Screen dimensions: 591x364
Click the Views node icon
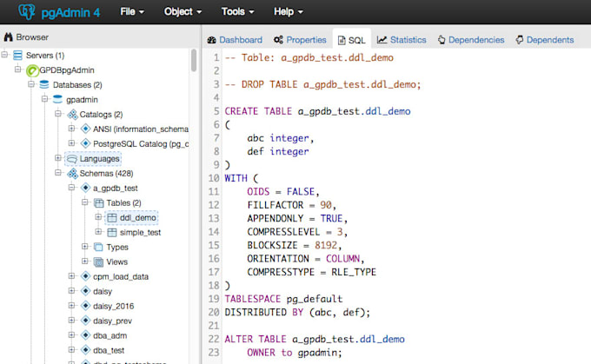click(x=98, y=262)
